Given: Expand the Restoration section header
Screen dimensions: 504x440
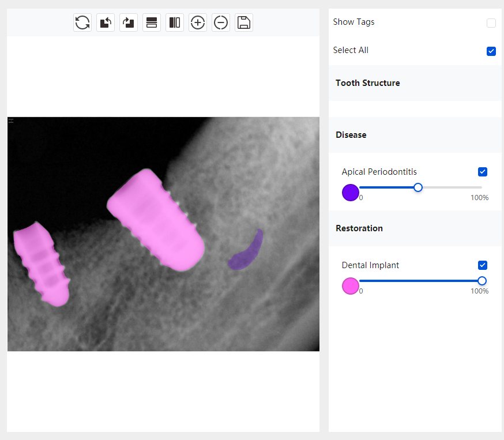Looking at the screenshot, I should 359,228.
